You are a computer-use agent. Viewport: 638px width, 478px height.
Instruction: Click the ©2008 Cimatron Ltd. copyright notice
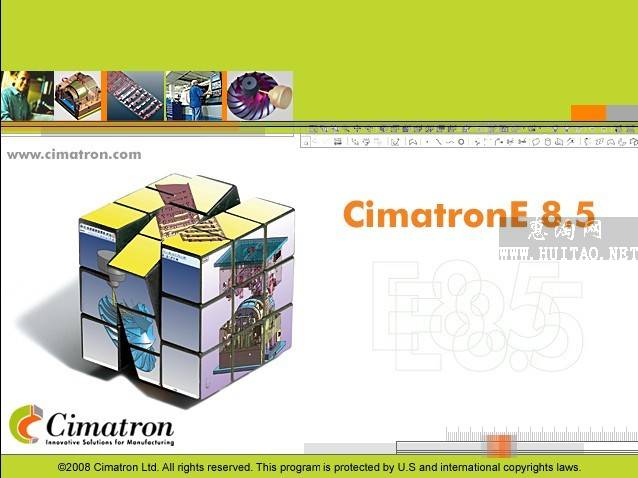coord(319,467)
